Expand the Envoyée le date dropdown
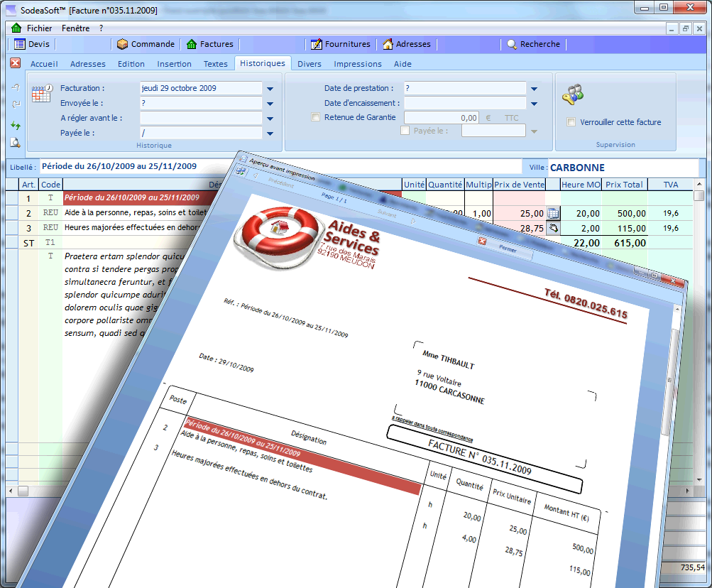 click(x=270, y=104)
